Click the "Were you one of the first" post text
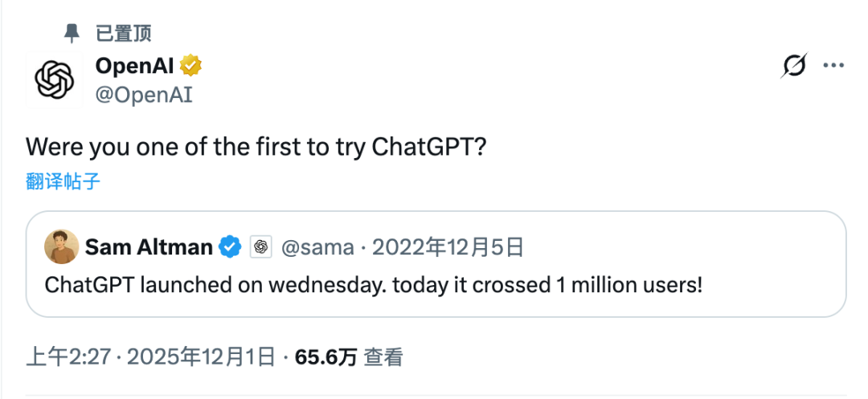 pyautogui.click(x=256, y=147)
